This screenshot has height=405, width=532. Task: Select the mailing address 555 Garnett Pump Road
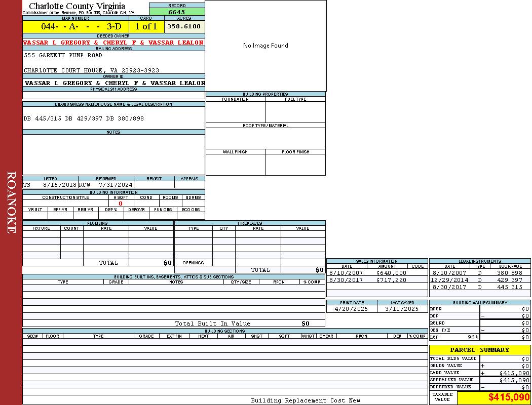[63, 55]
